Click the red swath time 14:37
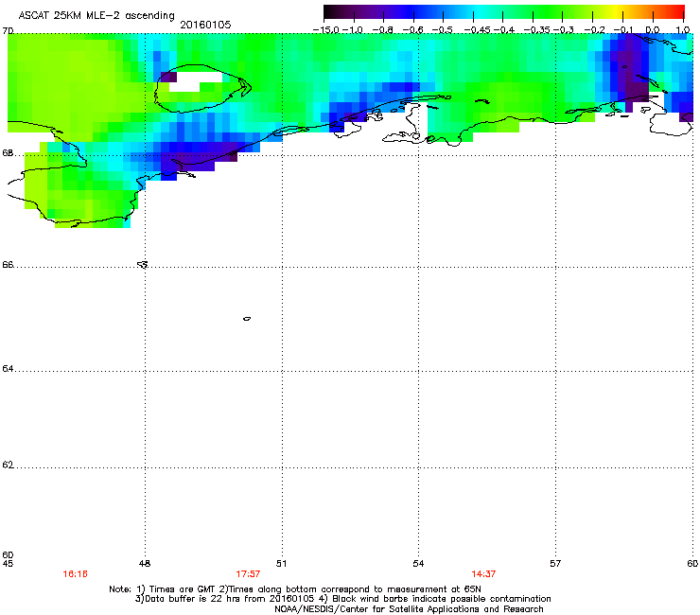 tap(483, 574)
